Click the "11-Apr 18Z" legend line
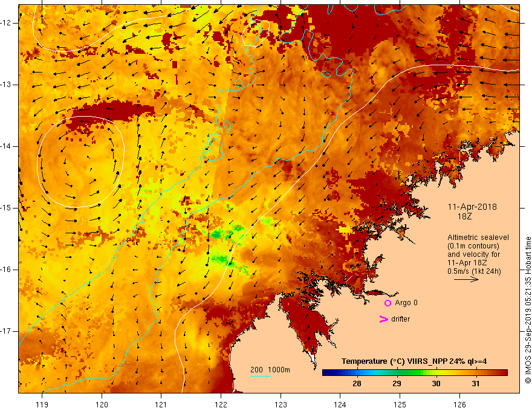The height and width of the screenshot is (411, 532). 467,263
